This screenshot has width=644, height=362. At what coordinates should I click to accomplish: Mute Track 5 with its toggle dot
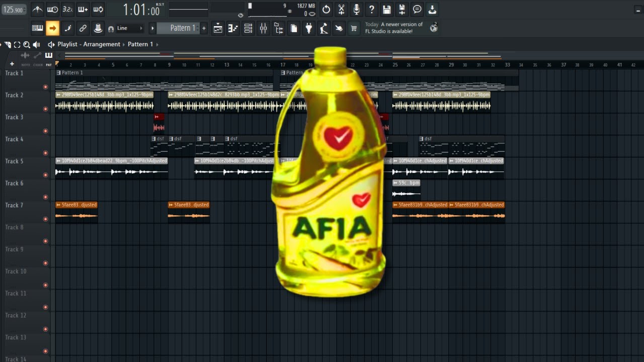click(x=45, y=175)
